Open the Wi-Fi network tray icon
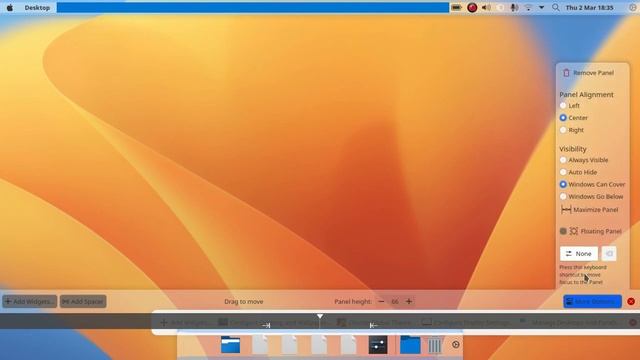This screenshot has width=640, height=360. 528,8
